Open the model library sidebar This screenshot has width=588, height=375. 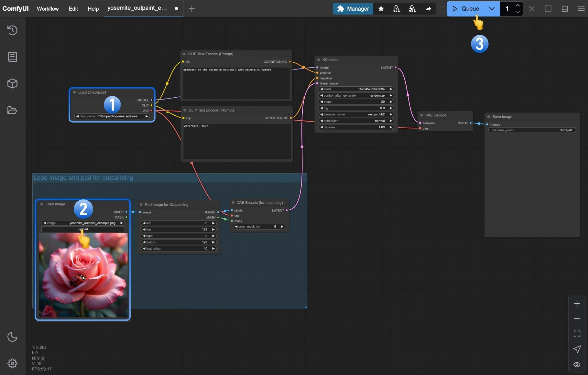[x=12, y=83]
